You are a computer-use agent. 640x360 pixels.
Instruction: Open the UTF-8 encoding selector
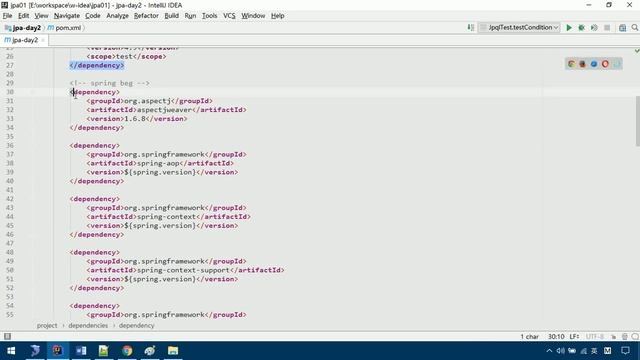[595, 337]
